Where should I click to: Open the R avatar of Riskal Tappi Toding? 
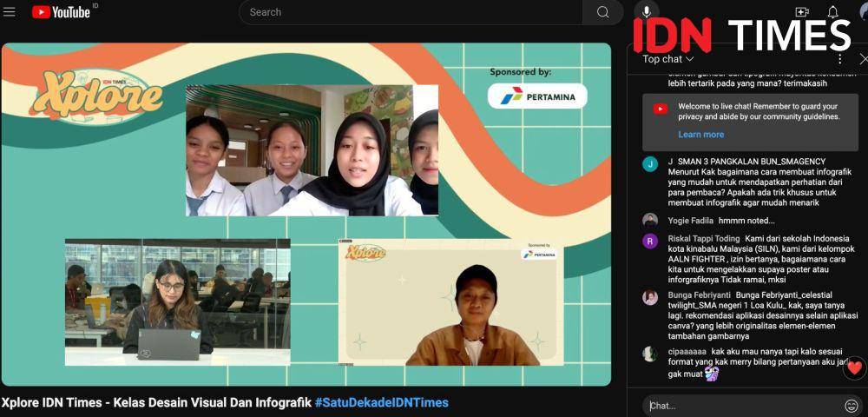point(650,241)
